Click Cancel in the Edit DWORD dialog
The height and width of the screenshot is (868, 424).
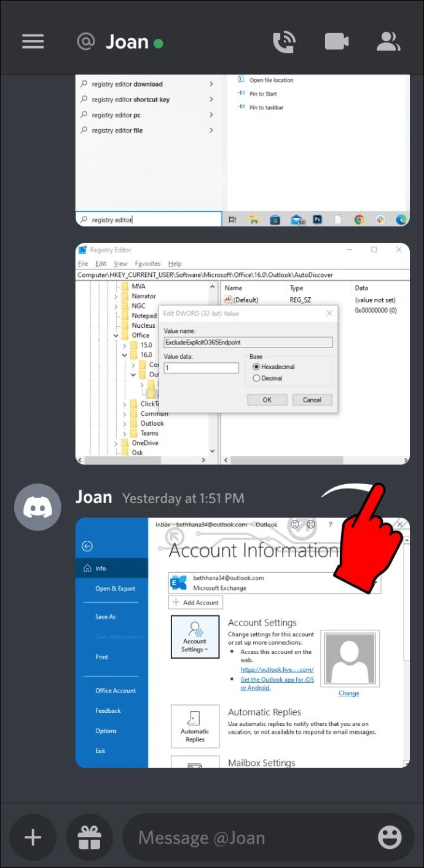coord(312,400)
